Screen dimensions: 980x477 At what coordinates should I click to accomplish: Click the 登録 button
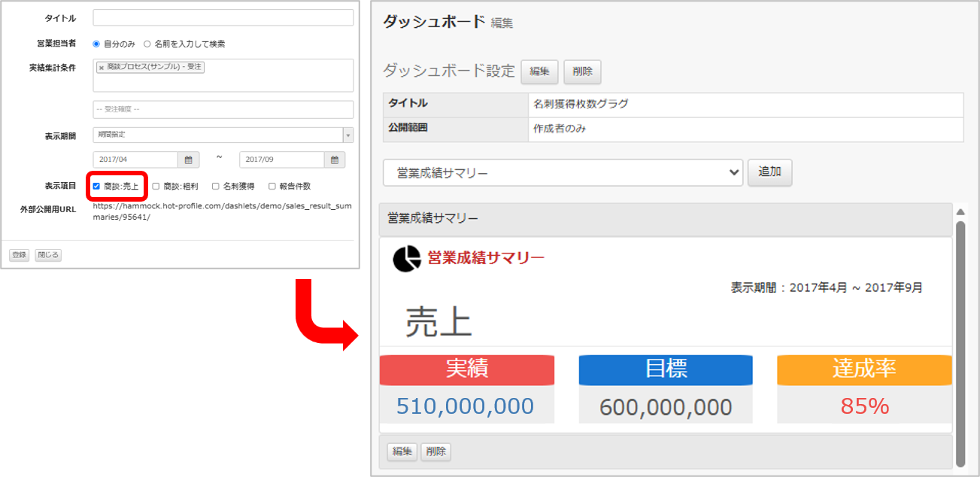[20, 255]
